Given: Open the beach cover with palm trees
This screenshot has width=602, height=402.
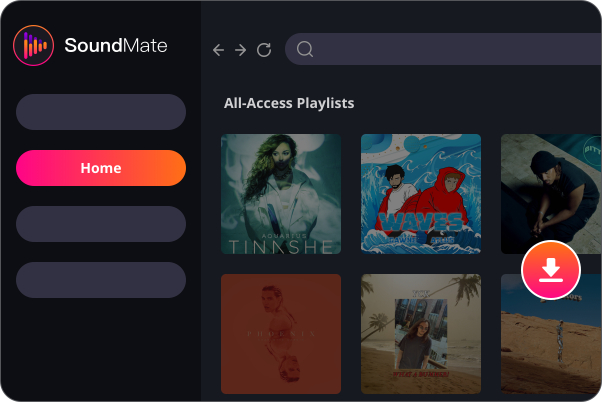Looking at the screenshot, I should pyautogui.click(x=421, y=335).
